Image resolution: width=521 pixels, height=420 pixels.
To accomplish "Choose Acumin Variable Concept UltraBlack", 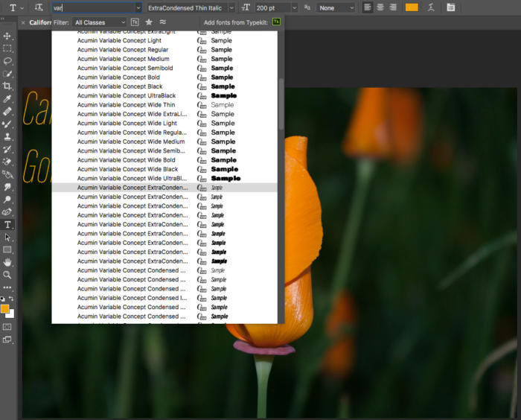I will coord(164,96).
